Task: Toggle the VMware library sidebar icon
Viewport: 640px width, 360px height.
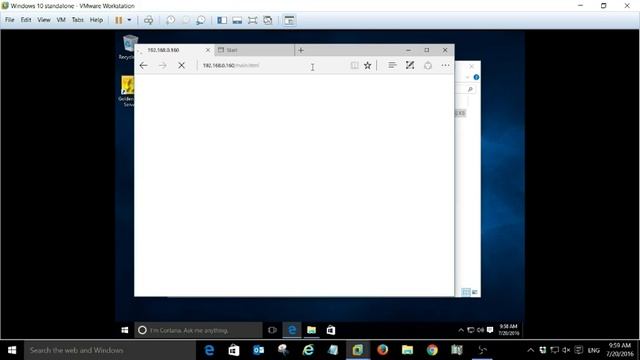Action: [222, 20]
